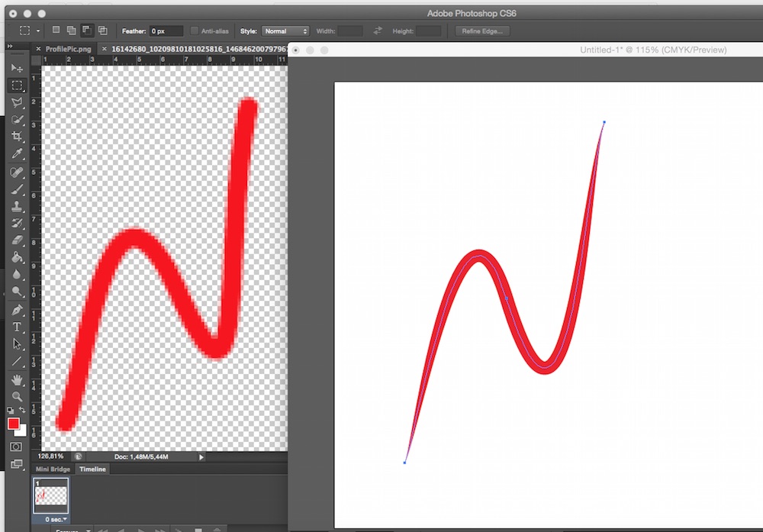Select the Path Selection arrow tool

click(x=17, y=344)
